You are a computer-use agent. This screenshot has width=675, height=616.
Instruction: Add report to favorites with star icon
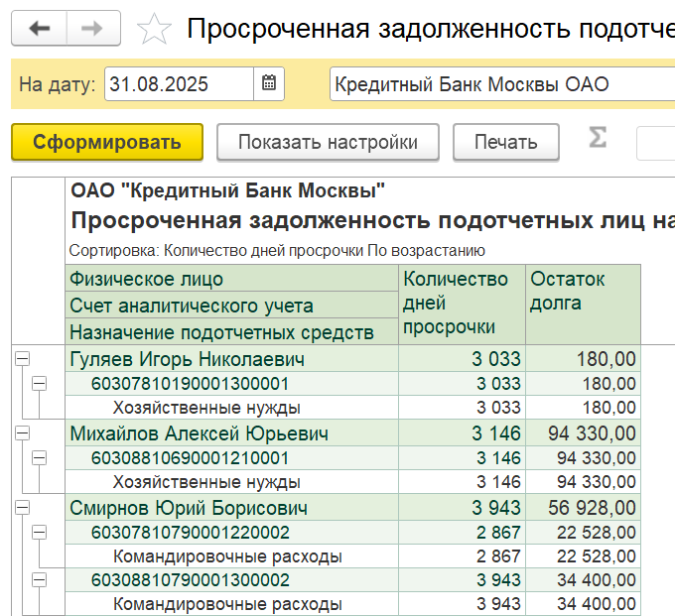154,29
